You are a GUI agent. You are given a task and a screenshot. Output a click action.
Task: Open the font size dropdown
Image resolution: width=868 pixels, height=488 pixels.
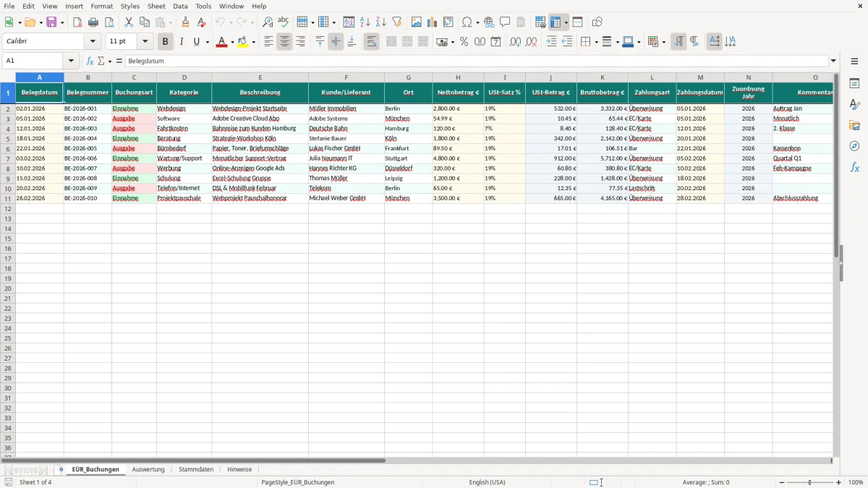[x=145, y=42]
